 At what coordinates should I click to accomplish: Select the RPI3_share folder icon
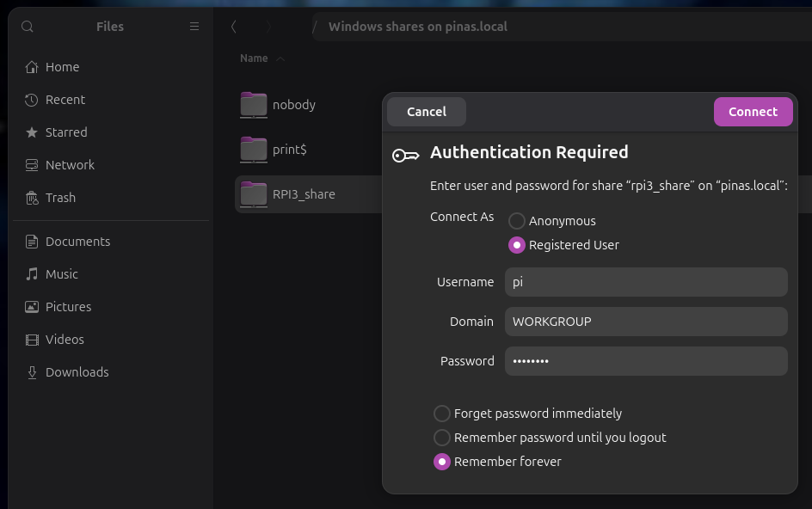(x=253, y=194)
